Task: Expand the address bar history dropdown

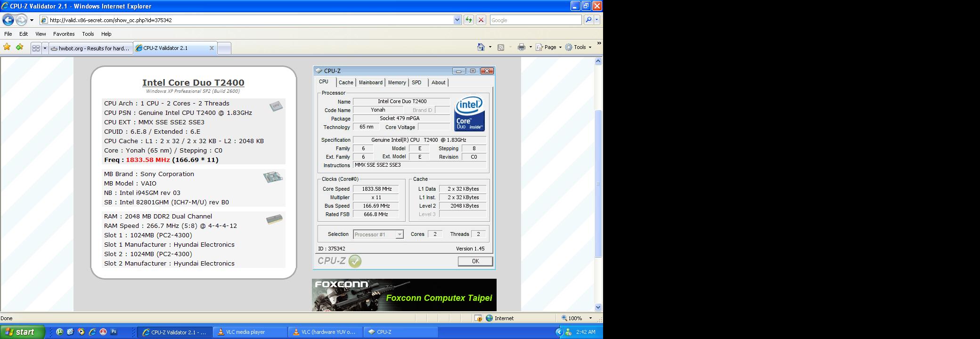Action: pos(457,20)
